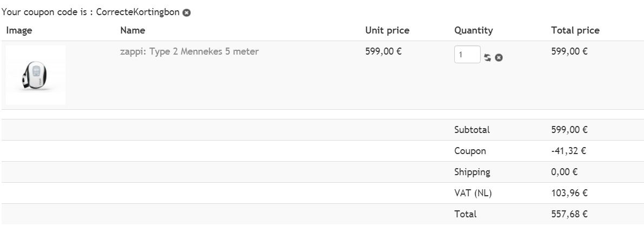The width and height of the screenshot is (644, 226).
Task: Open the zappi product thumbnail image
Action: 36,75
